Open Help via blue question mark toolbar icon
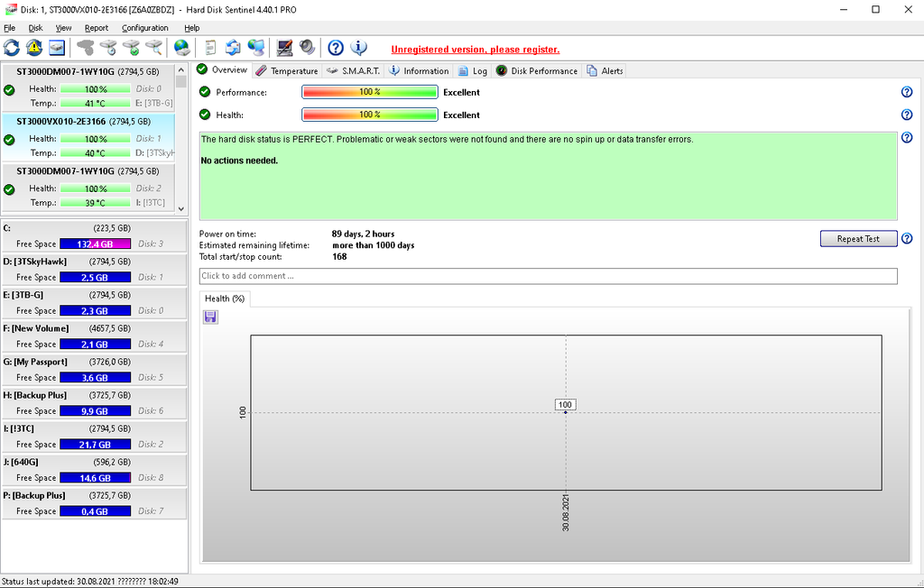924x588 pixels. pyautogui.click(x=336, y=48)
